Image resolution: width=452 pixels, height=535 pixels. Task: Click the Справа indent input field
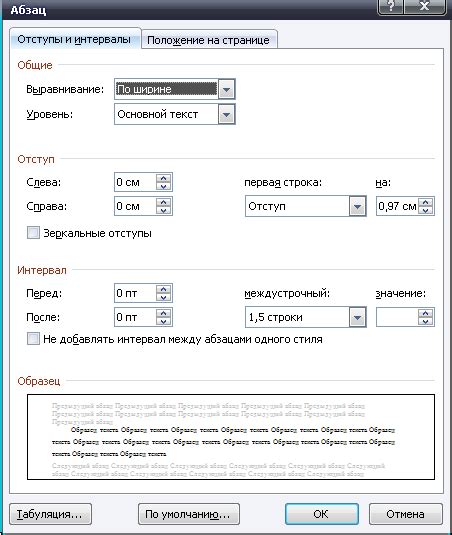point(135,206)
